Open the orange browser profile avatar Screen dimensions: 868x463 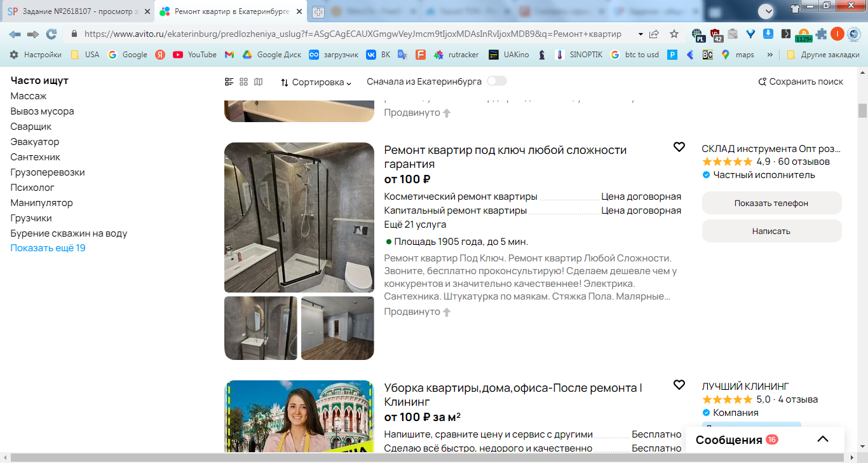coord(837,34)
